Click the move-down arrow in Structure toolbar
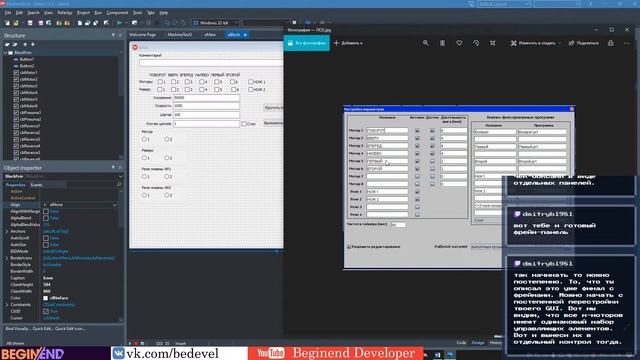Viewport: 640px width, 360px height. [x=33, y=44]
